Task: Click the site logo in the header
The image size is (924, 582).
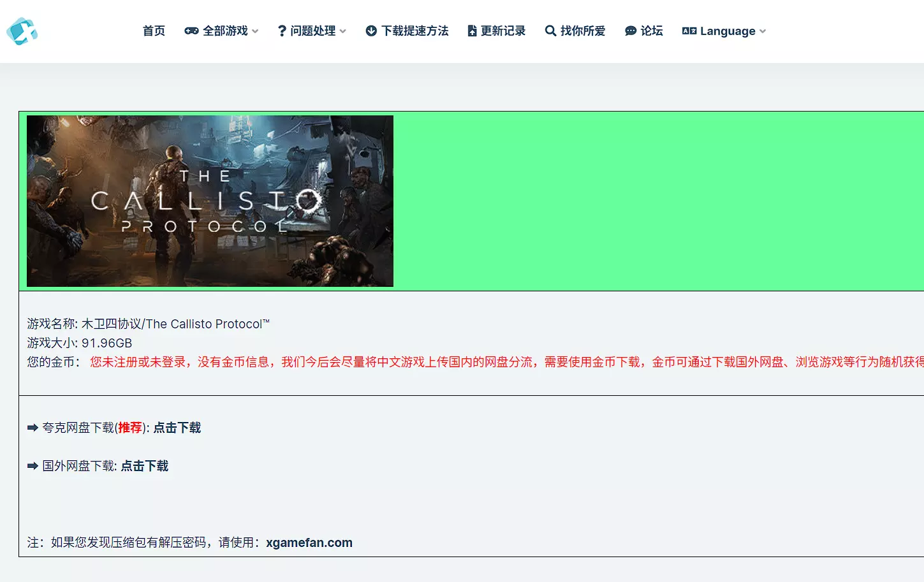Action: tap(22, 31)
